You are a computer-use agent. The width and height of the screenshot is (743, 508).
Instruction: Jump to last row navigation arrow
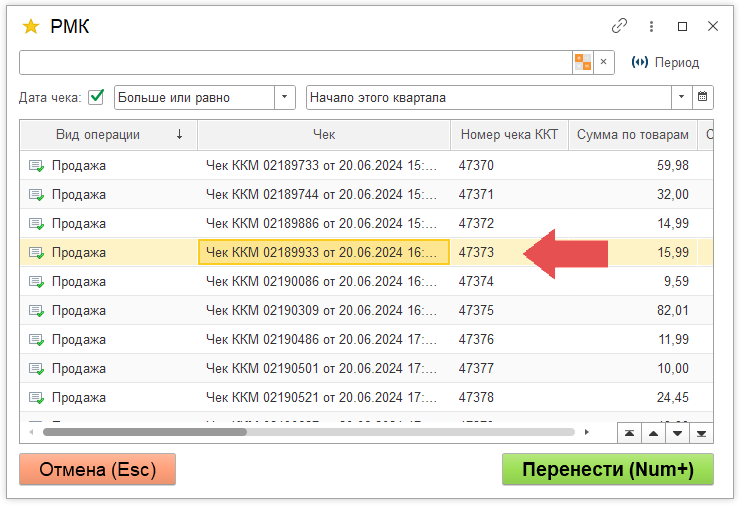tap(701, 432)
